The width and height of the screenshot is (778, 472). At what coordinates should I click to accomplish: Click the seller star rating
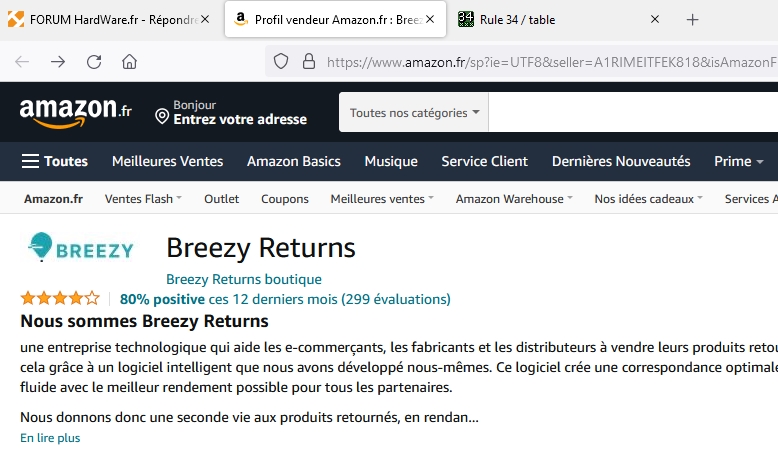pos(60,298)
